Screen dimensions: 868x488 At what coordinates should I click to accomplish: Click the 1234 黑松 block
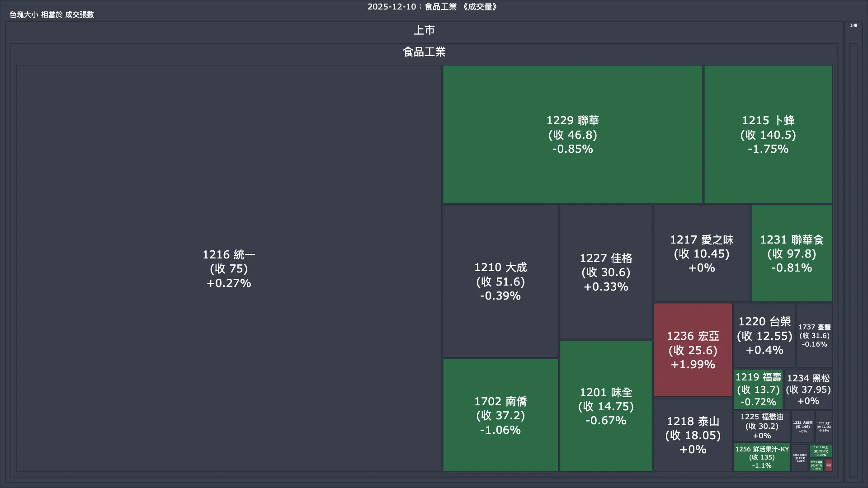click(808, 389)
